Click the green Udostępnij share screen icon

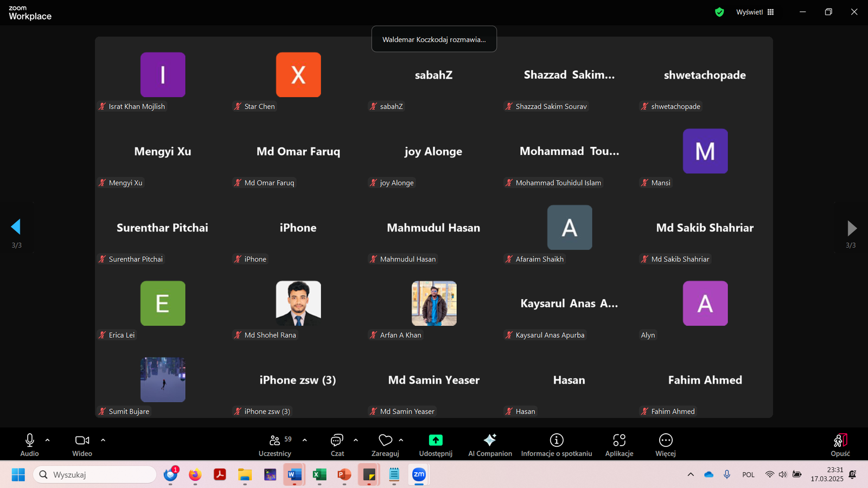pyautogui.click(x=435, y=440)
